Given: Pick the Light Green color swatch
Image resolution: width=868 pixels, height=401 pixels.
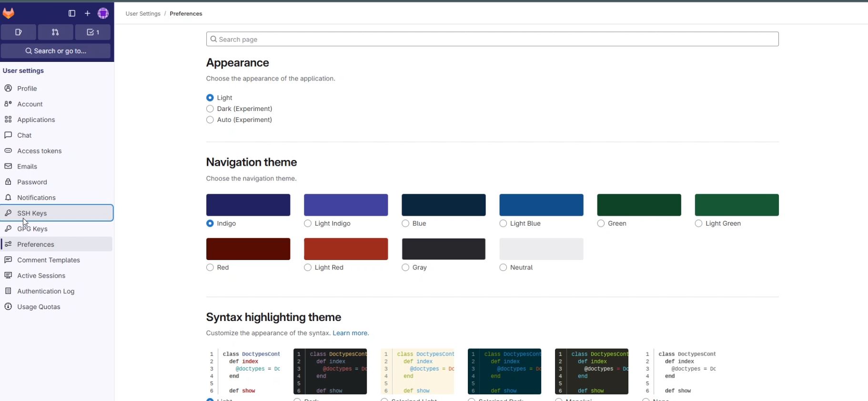Looking at the screenshot, I should click(737, 205).
